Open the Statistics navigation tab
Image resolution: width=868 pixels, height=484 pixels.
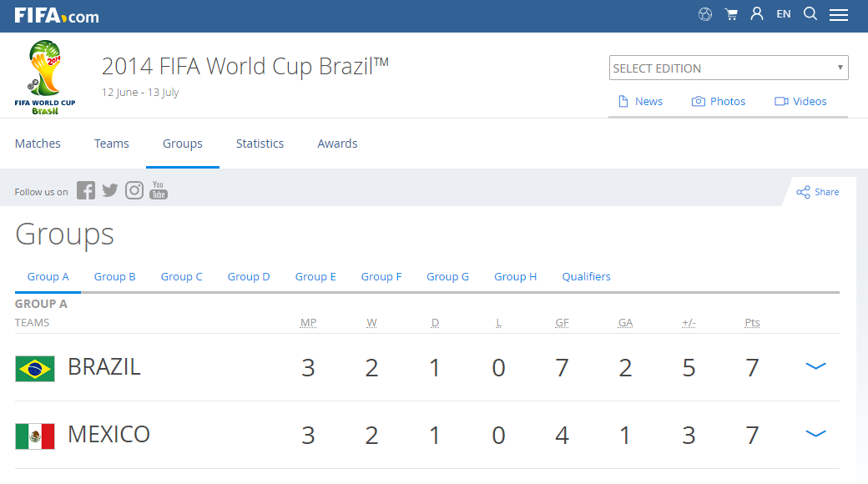[260, 144]
